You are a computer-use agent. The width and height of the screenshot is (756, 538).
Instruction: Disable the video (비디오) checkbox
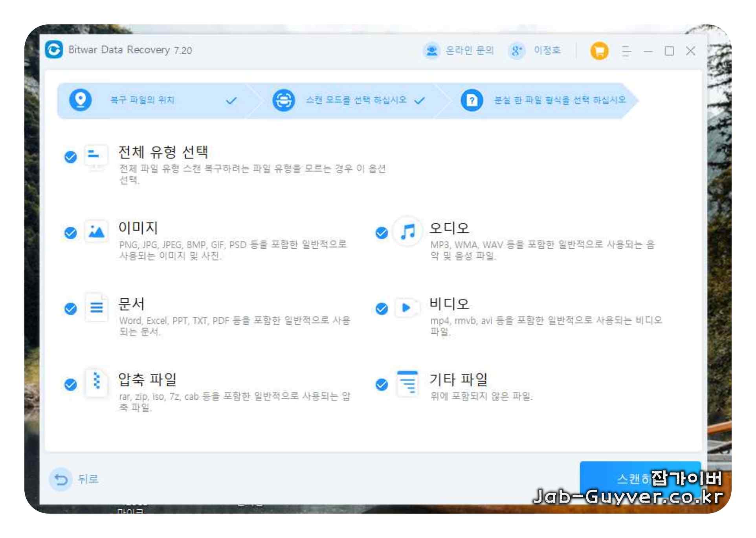click(382, 308)
